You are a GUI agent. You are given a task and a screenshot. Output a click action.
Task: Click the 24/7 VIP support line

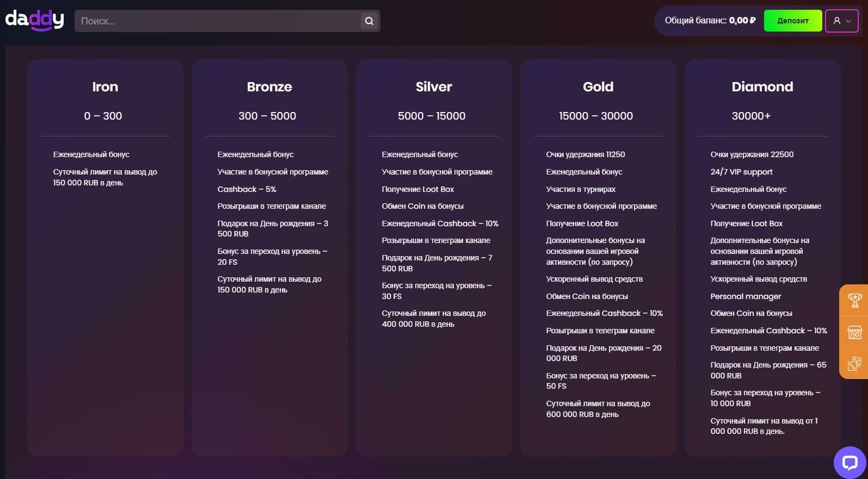click(741, 172)
